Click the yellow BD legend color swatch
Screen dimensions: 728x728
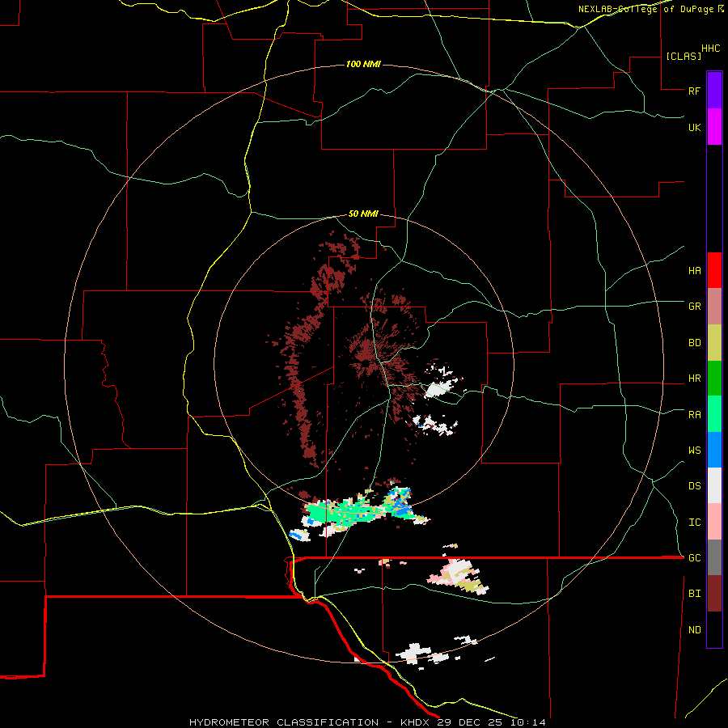coord(714,343)
